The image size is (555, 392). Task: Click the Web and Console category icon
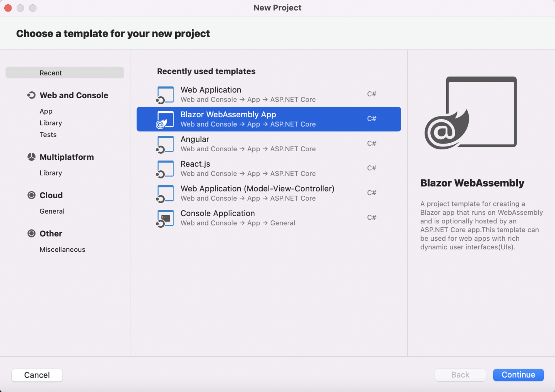31,95
